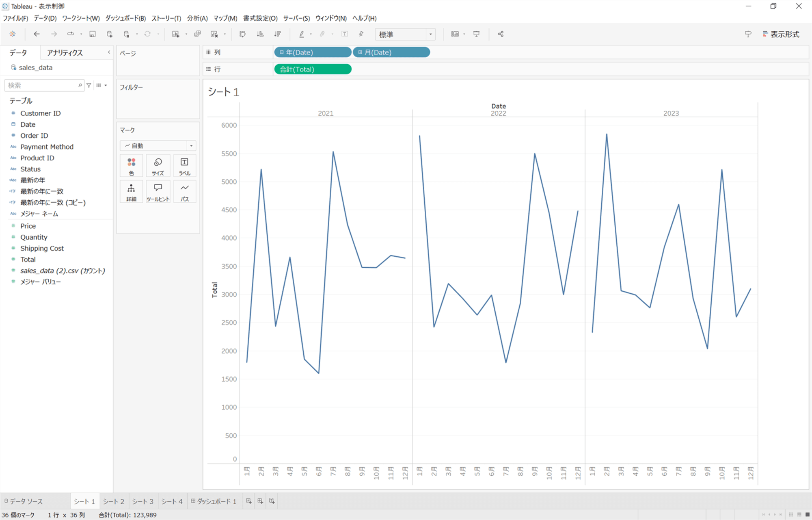812x520 pixels.
Task: Click the show mark labels T icon
Action: pyautogui.click(x=345, y=34)
